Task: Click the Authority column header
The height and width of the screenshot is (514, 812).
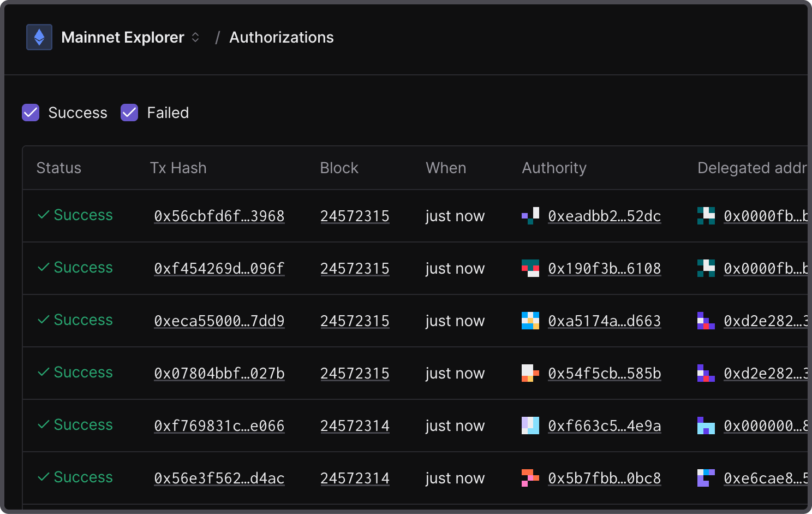Action: (554, 168)
